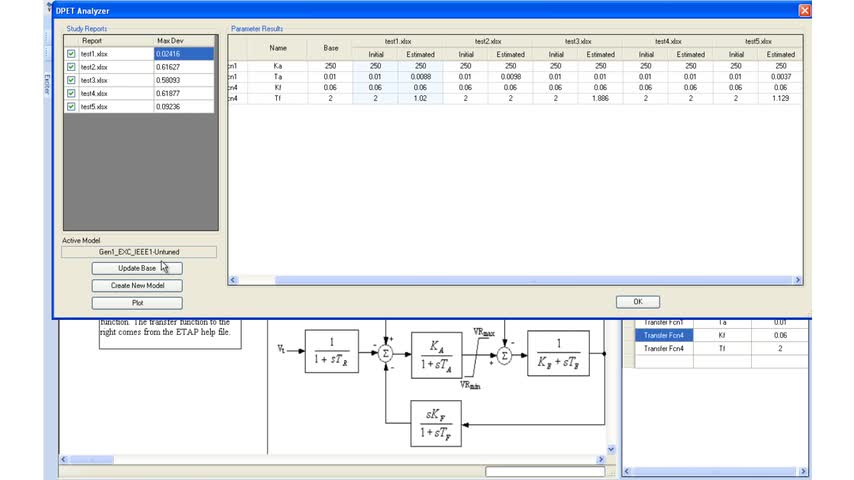Click the diagram pane's horizontal scroll left arrow

pos(64,459)
